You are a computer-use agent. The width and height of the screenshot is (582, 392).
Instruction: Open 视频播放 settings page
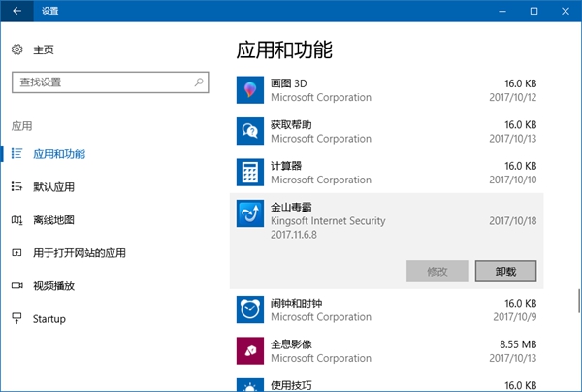pyautogui.click(x=53, y=286)
